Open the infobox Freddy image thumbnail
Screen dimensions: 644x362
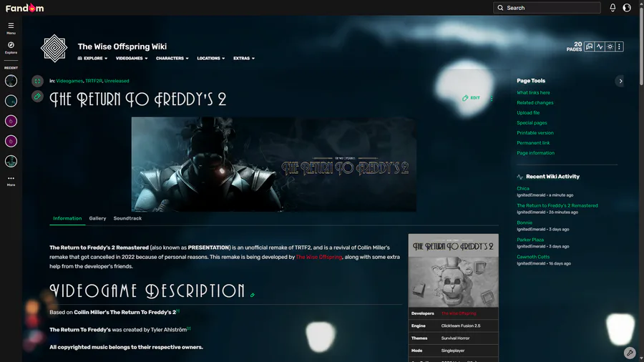pyautogui.click(x=453, y=282)
